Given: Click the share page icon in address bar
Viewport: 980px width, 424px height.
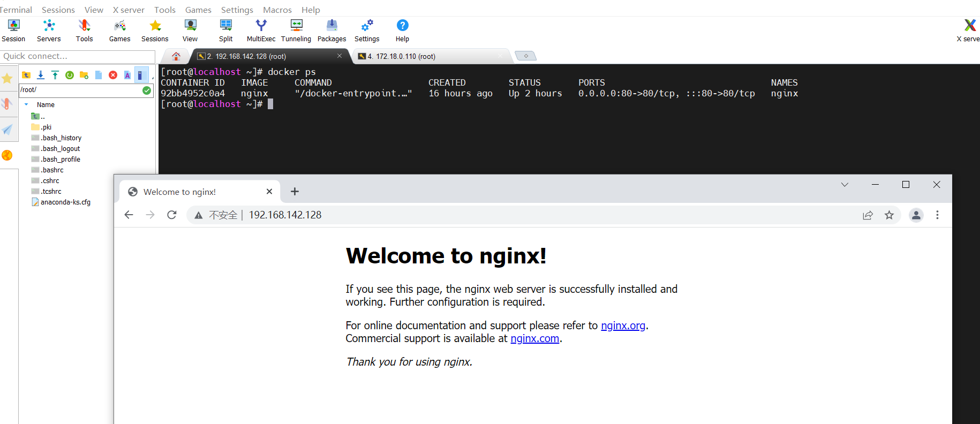Looking at the screenshot, I should 868,215.
